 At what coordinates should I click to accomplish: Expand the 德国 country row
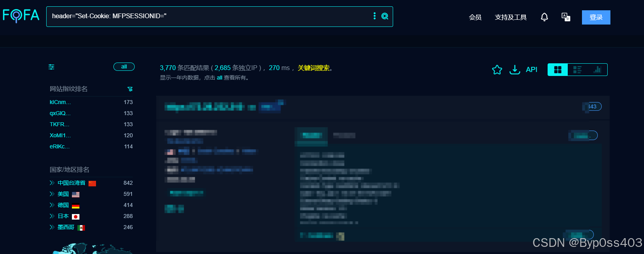pyautogui.click(x=52, y=205)
